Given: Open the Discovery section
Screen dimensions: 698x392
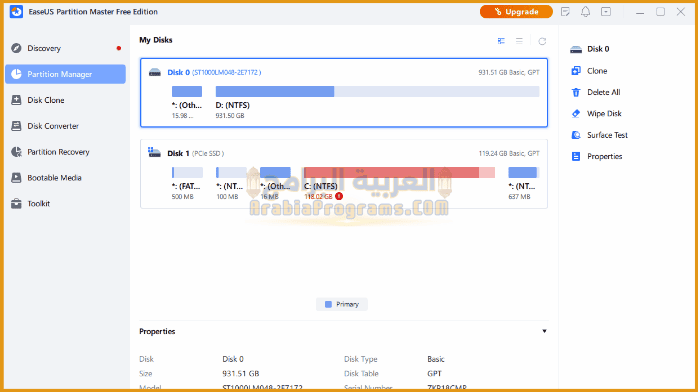Looking at the screenshot, I should click(x=65, y=48).
